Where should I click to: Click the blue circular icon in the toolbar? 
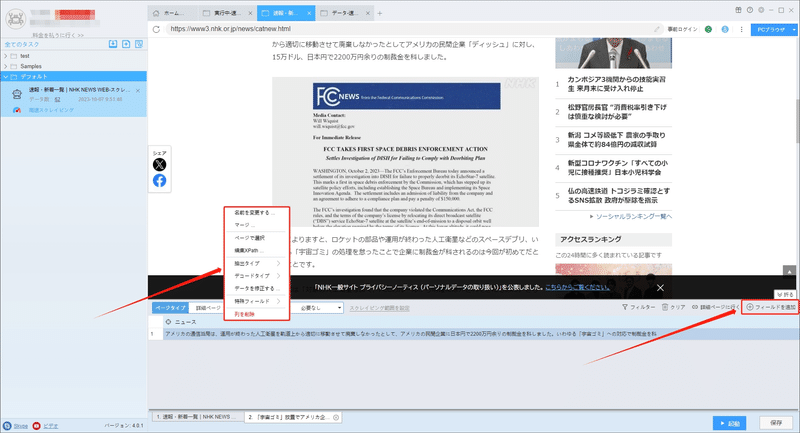[x=725, y=29]
